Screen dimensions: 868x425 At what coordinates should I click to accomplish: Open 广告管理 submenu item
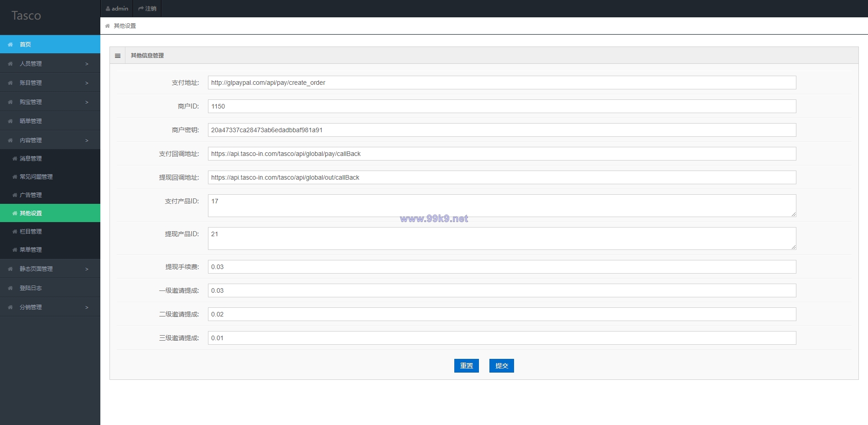50,195
